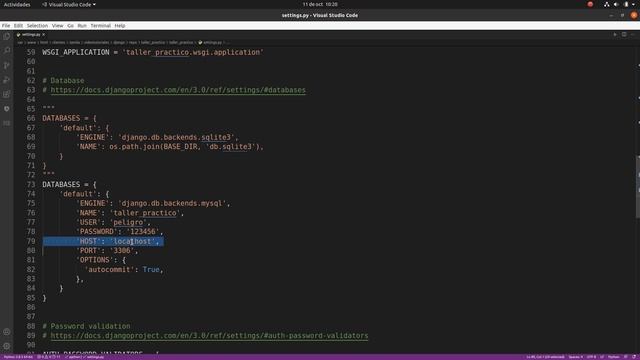Click 'django.db.backends.sqlite3' on line 68
The image size is (640, 360).
point(176,137)
